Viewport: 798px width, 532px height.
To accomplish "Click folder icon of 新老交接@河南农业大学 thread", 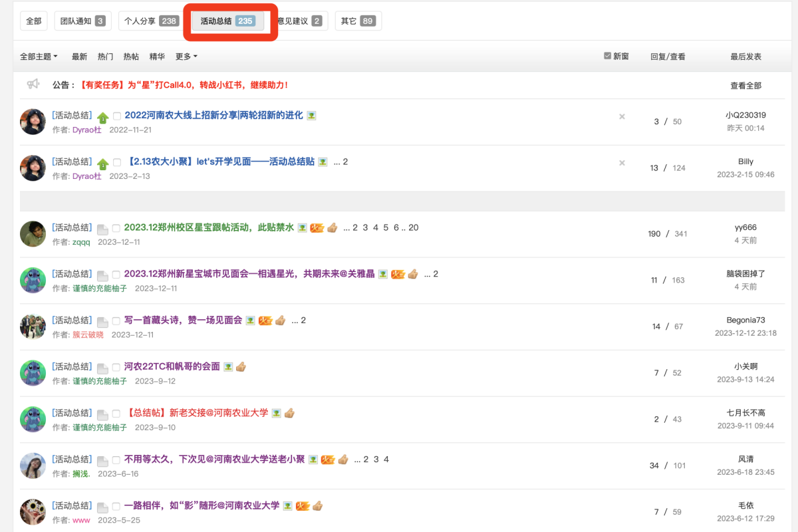I will point(102,415).
